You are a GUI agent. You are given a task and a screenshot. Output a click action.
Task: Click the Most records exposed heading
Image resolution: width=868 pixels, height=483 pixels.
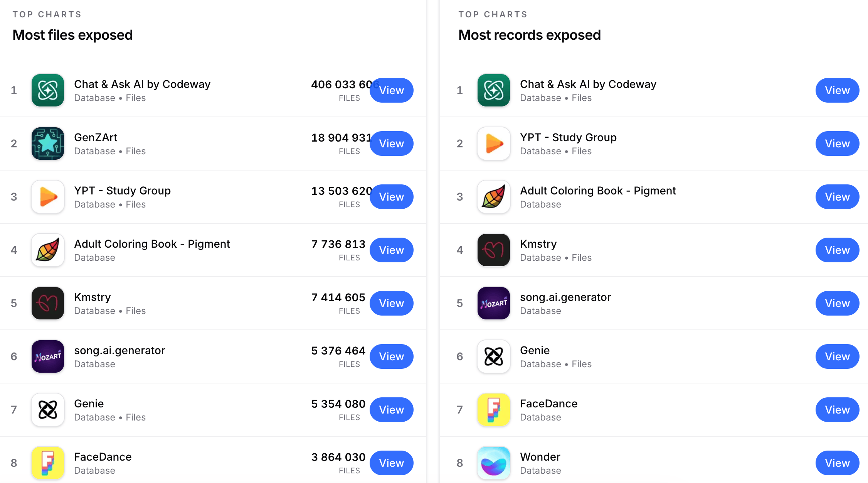(530, 35)
